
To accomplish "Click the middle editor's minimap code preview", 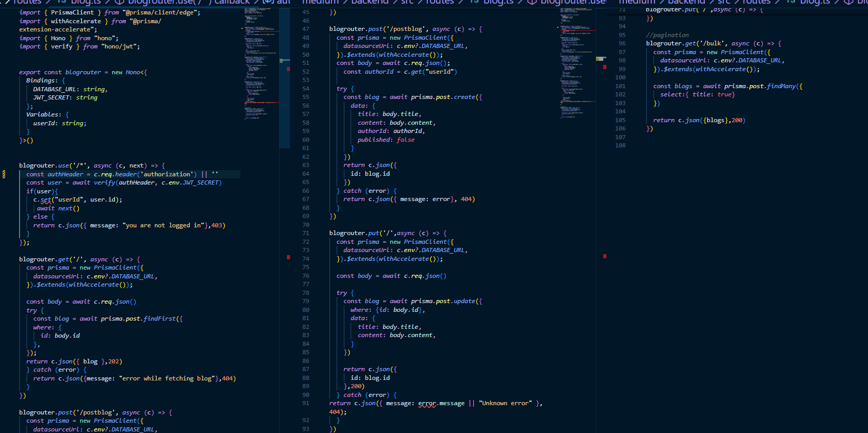I will (577, 63).
